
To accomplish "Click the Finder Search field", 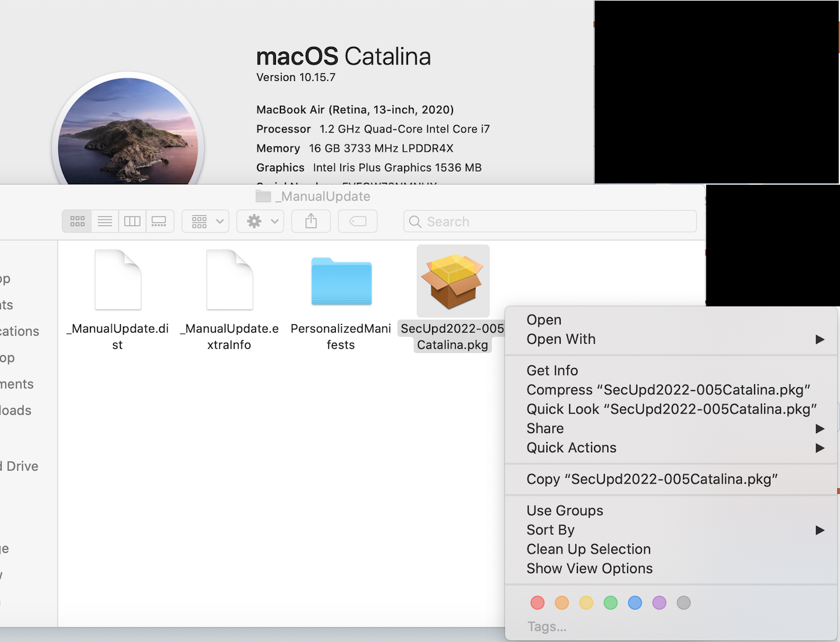I will pos(550,221).
